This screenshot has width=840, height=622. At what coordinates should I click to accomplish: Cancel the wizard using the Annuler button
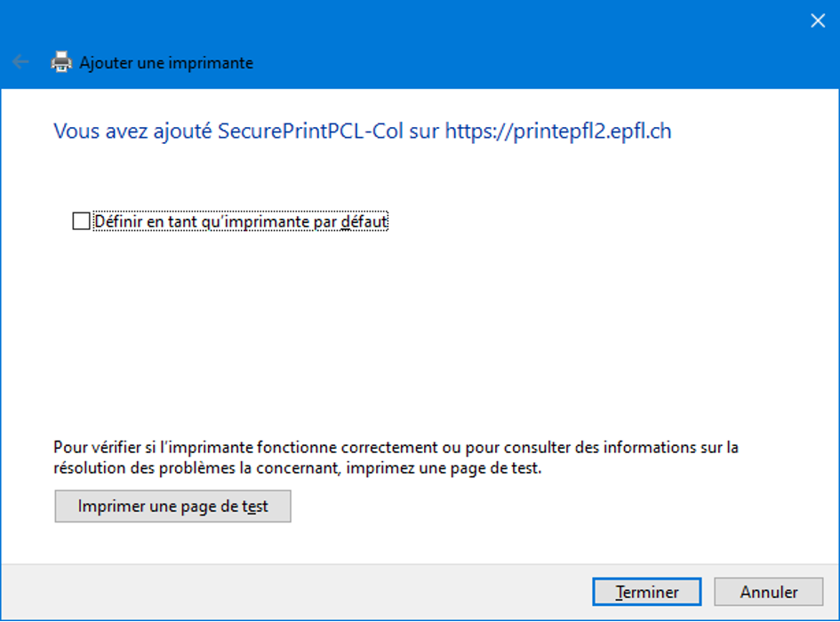(x=769, y=592)
